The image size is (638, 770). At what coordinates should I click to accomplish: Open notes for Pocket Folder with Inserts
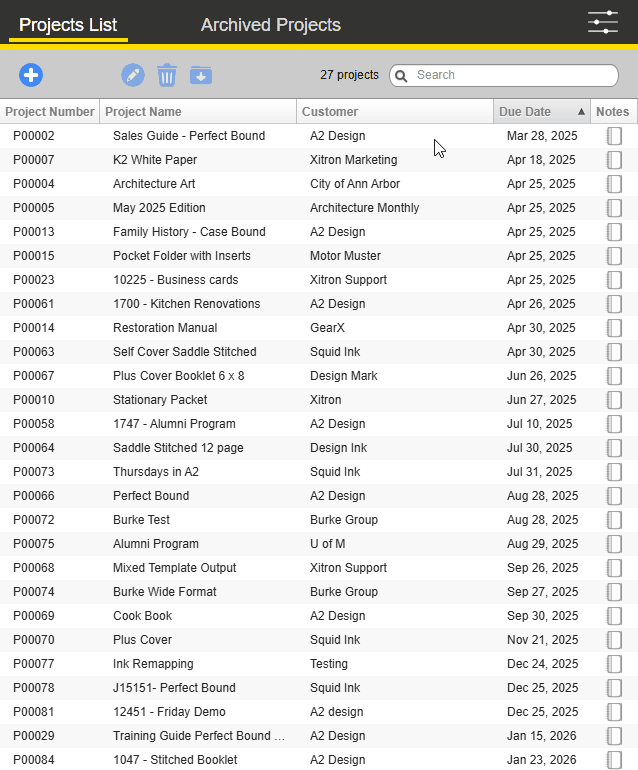click(614, 256)
